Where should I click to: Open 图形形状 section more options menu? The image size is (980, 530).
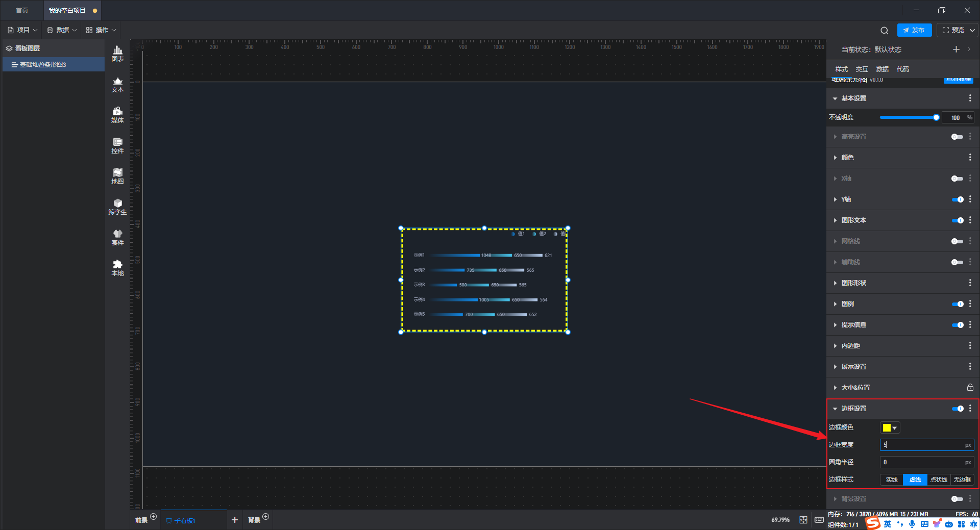[970, 283]
